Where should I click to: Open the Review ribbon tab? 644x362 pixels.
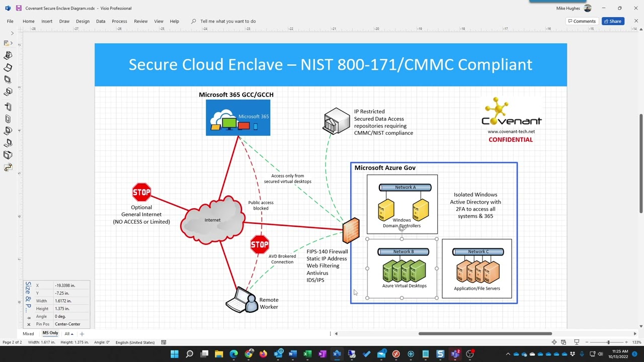point(141,21)
